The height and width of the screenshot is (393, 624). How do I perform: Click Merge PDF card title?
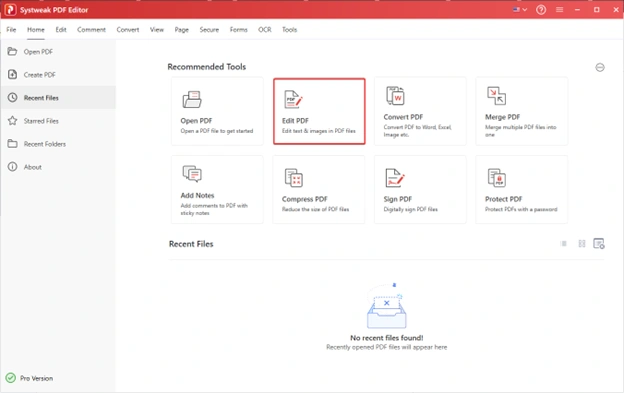[x=502, y=117]
